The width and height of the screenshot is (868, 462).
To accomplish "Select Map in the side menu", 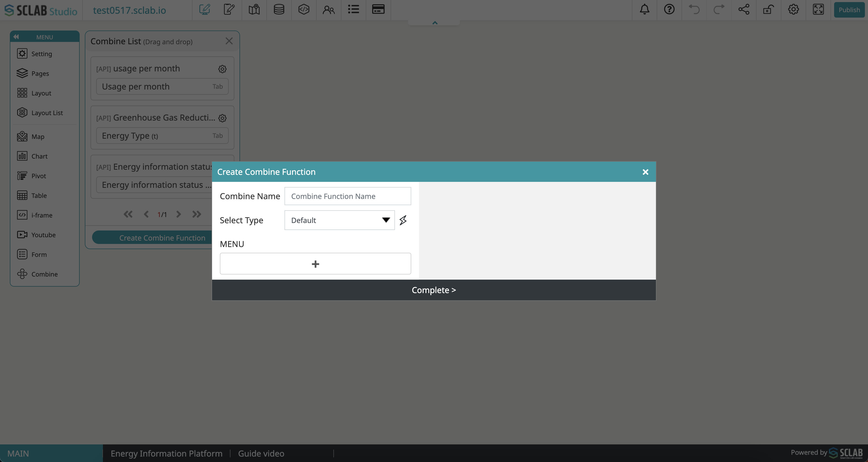I will point(44,137).
